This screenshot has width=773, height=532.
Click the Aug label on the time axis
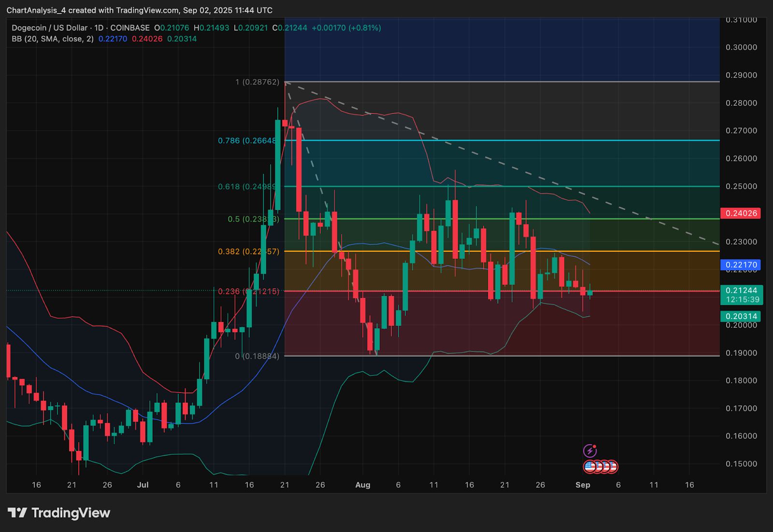[x=362, y=485]
